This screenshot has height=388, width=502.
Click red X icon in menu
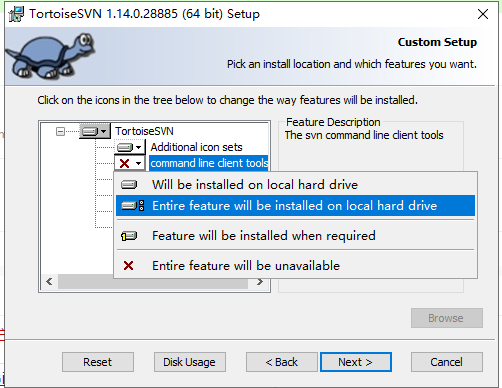(x=128, y=266)
